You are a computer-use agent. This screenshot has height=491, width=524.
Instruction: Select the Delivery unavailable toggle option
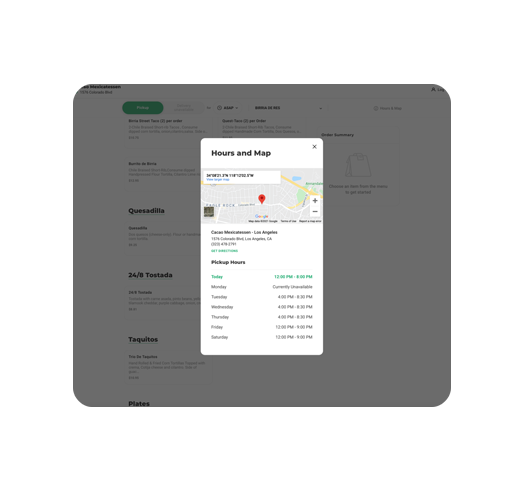tap(183, 108)
